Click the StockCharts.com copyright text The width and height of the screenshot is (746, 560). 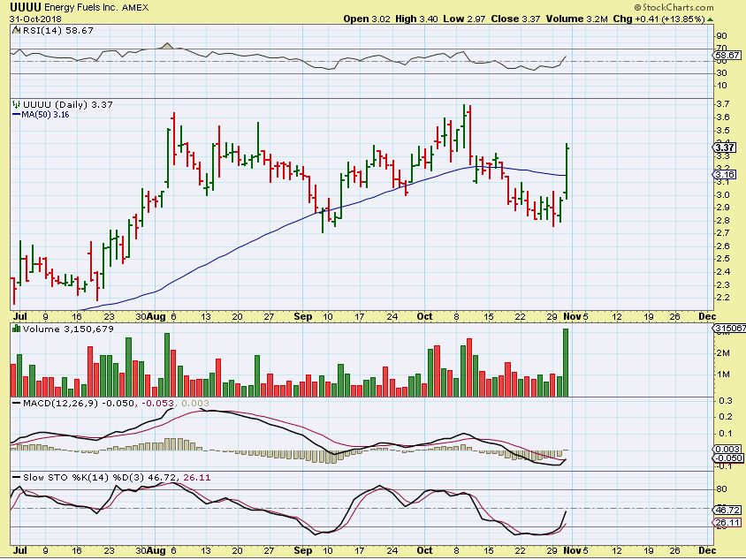point(674,8)
